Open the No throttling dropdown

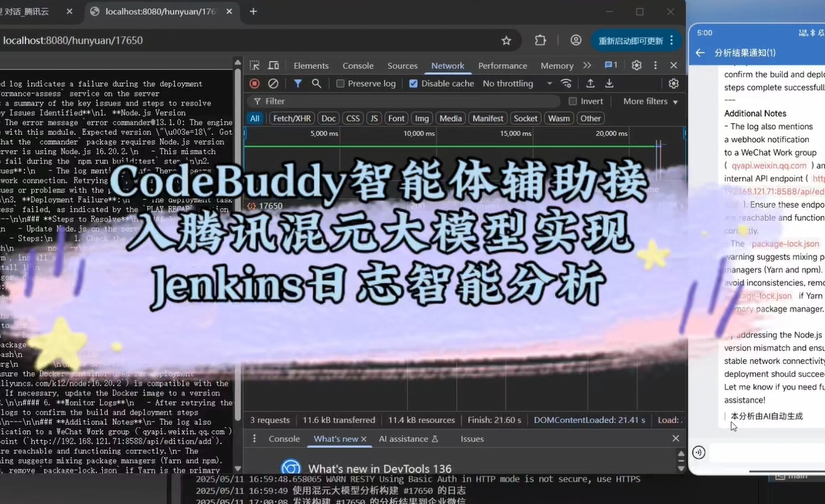click(x=517, y=84)
